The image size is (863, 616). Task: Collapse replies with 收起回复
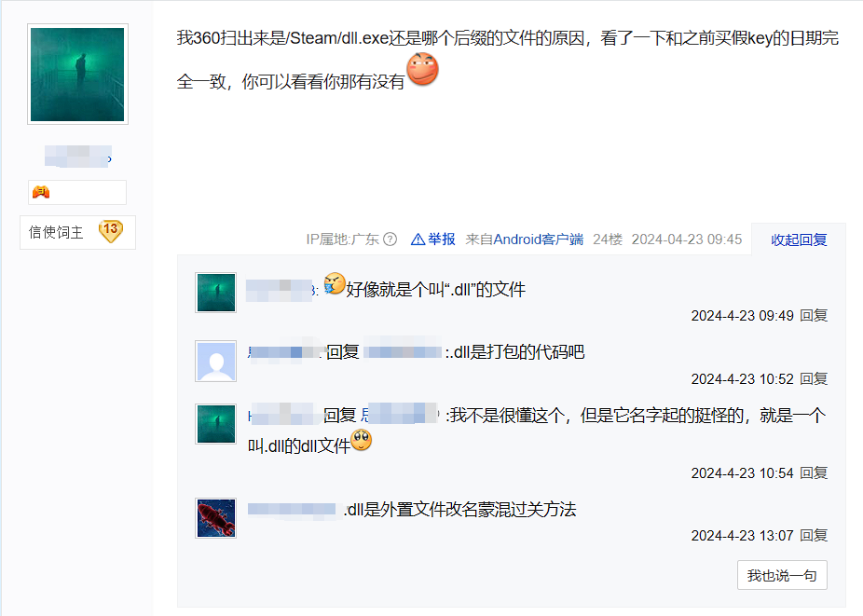click(799, 240)
